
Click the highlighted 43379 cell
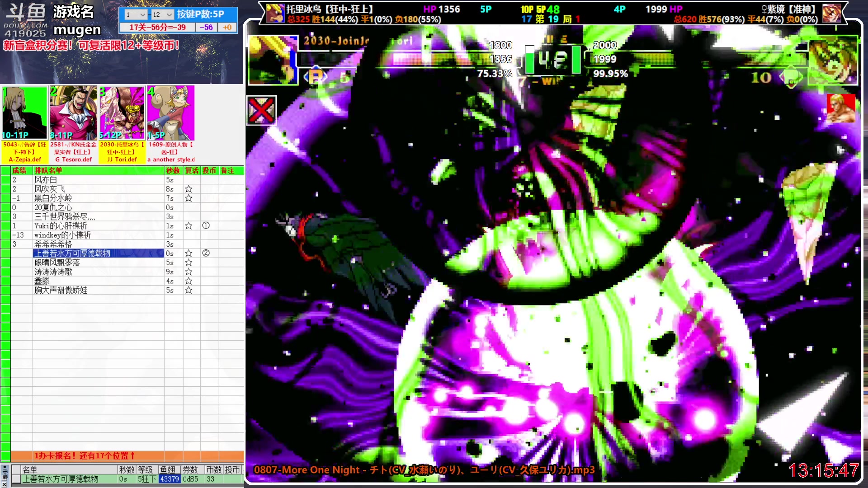coord(170,479)
